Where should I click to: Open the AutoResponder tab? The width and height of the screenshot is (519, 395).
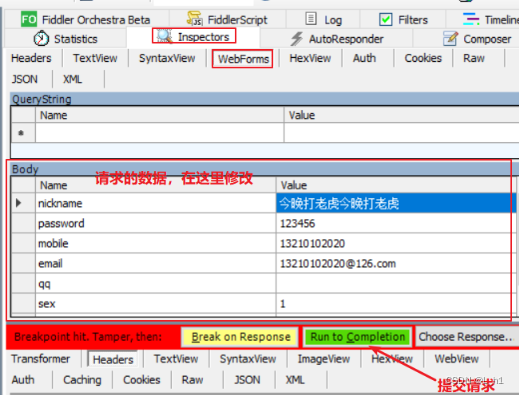point(337,39)
